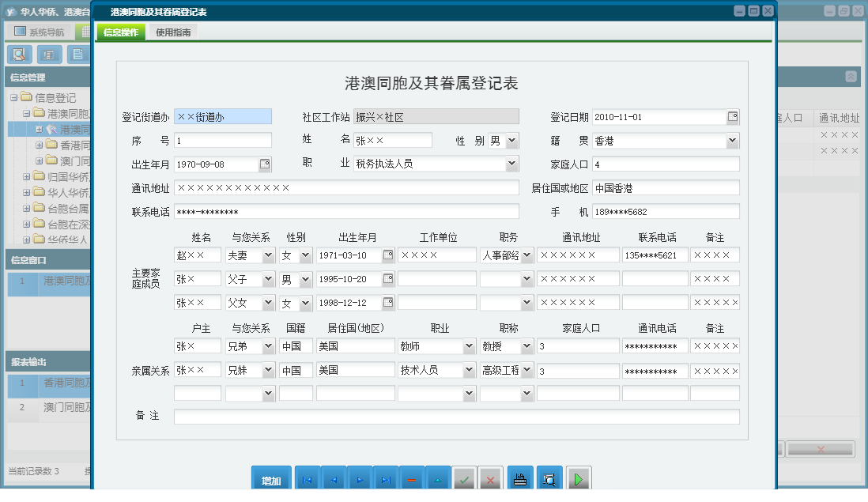The width and height of the screenshot is (868, 502).
Task: Open calendar picker for 出生年月 1970-09-08
Action: (x=265, y=164)
